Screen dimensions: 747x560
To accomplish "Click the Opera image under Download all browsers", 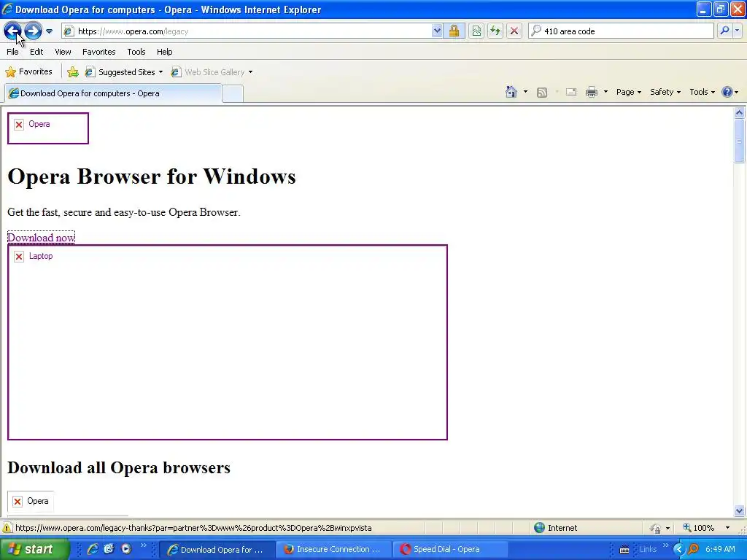I will click(31, 502).
